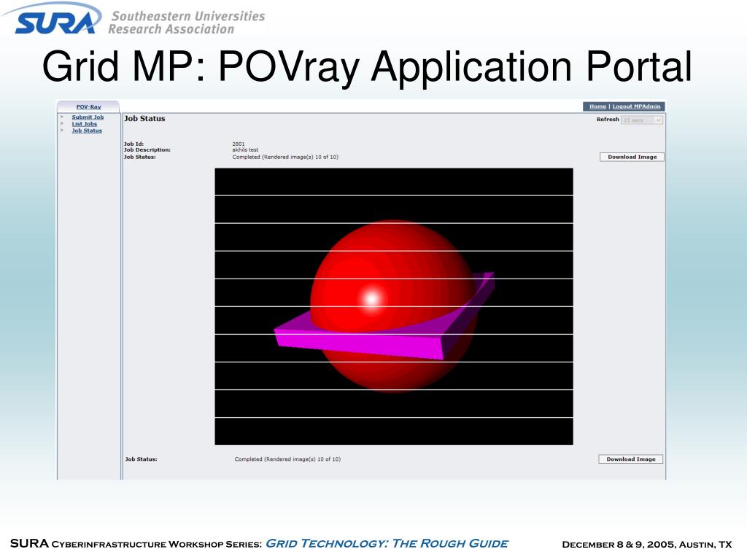
Task: Click the arrow bullet beside List Jobs
Action: pos(62,124)
